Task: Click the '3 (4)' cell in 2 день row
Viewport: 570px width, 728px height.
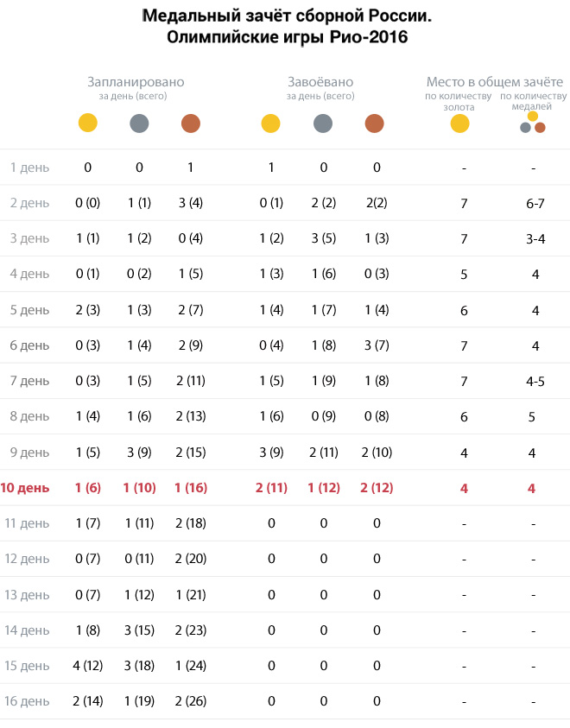Action: click(191, 203)
